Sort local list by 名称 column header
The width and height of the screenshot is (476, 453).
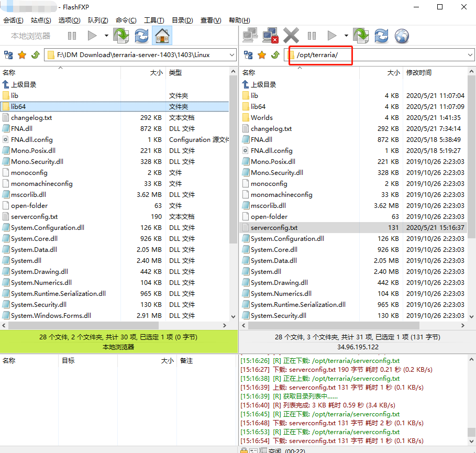pos(60,73)
